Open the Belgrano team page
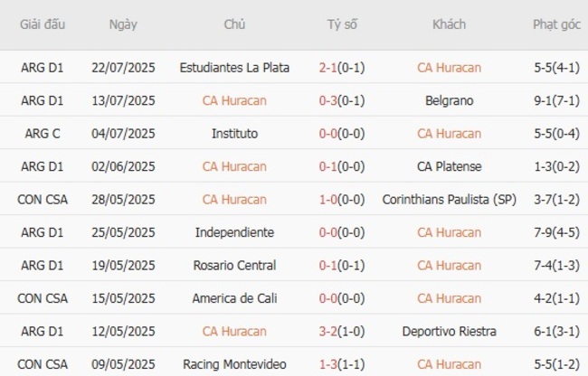This screenshot has height=376, width=588. 449,100
